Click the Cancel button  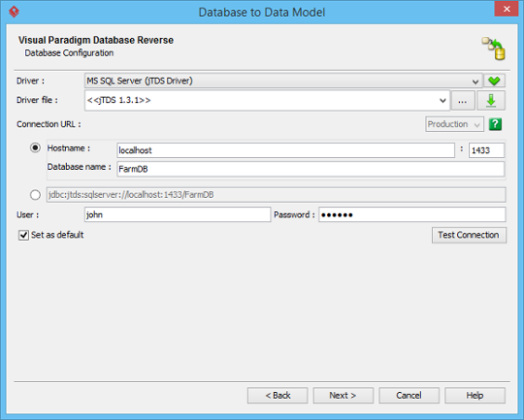[409, 396]
